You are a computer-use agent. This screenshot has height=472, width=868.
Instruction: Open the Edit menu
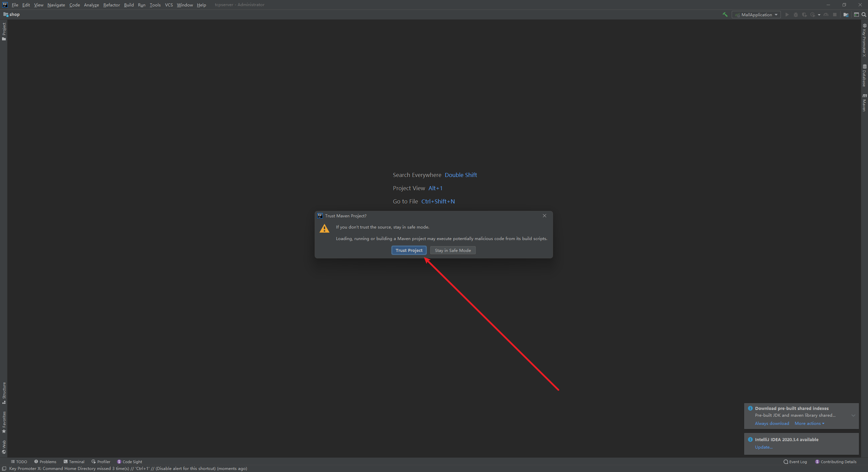coord(26,5)
